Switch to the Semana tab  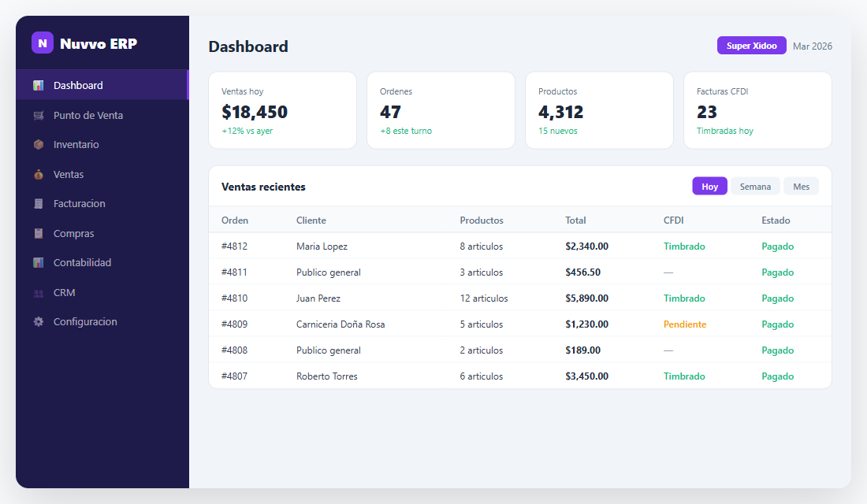(754, 186)
